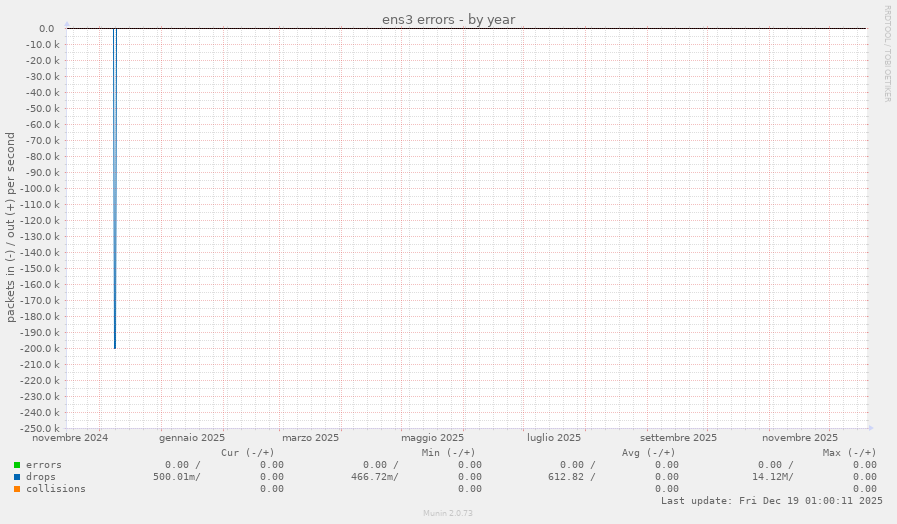Click the 'Last update' timestamp text
Screen dimensions: 897x524
[772, 501]
